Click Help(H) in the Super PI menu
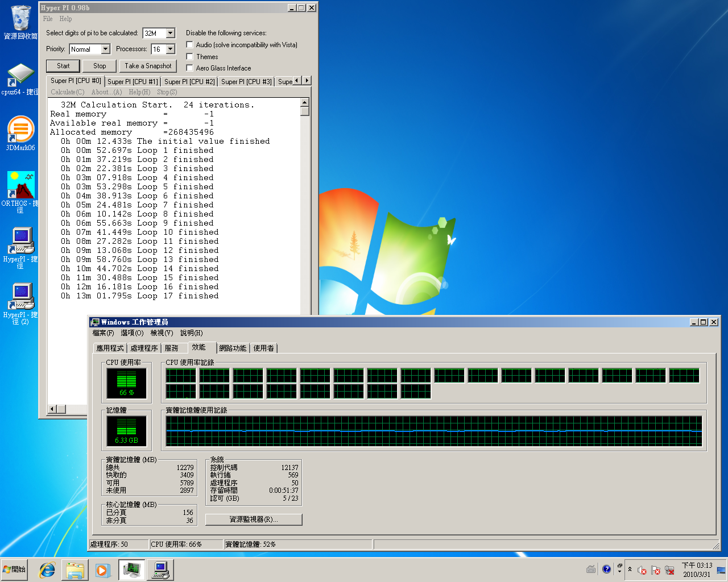The width and height of the screenshot is (728, 582). [139, 92]
